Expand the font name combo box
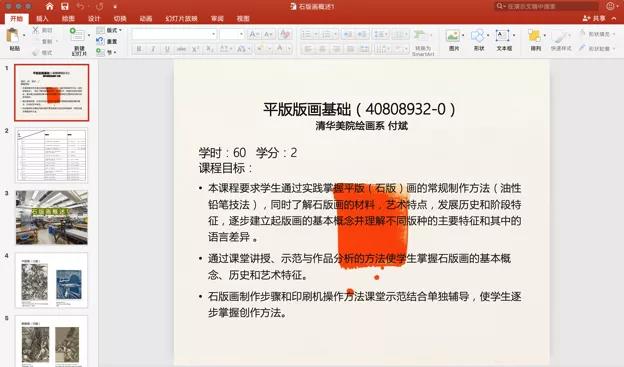Viewport: 624px width, 367px height. (x=175, y=35)
